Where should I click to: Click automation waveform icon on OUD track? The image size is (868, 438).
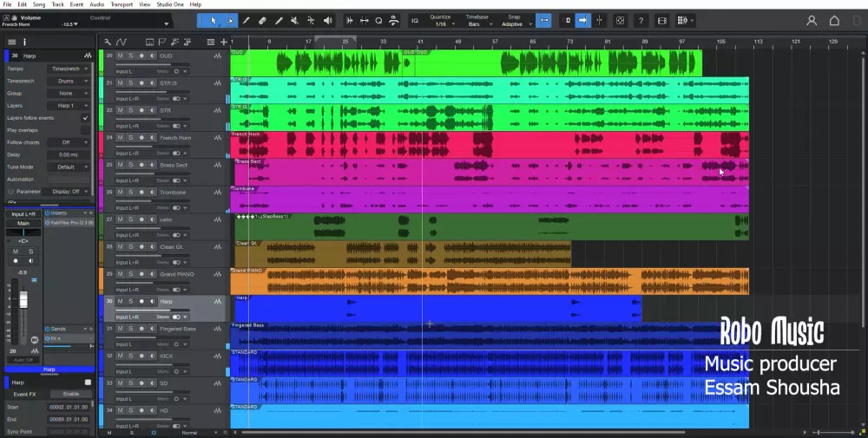[x=218, y=56]
